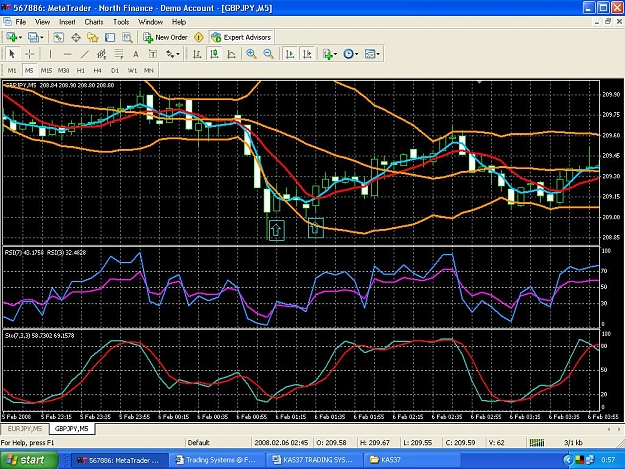The width and height of the screenshot is (625, 469).
Task: Select the Vertical Line tool
Action: (50, 54)
